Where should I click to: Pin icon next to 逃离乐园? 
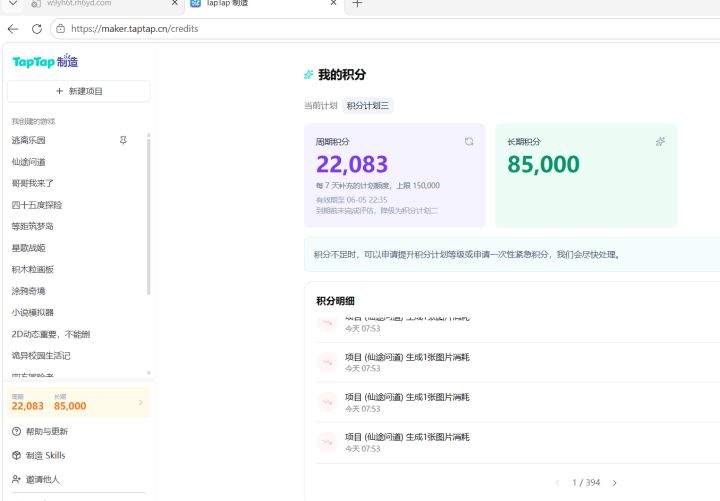[123, 140]
